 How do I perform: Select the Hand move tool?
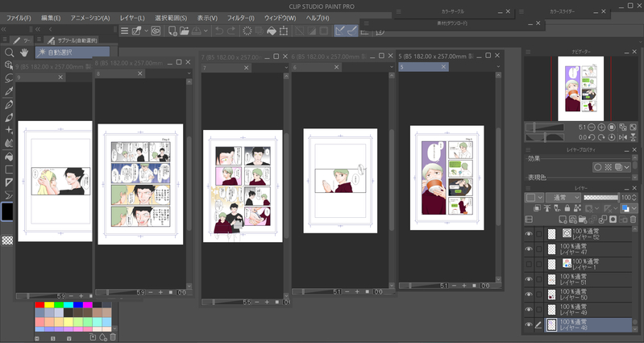(x=23, y=52)
